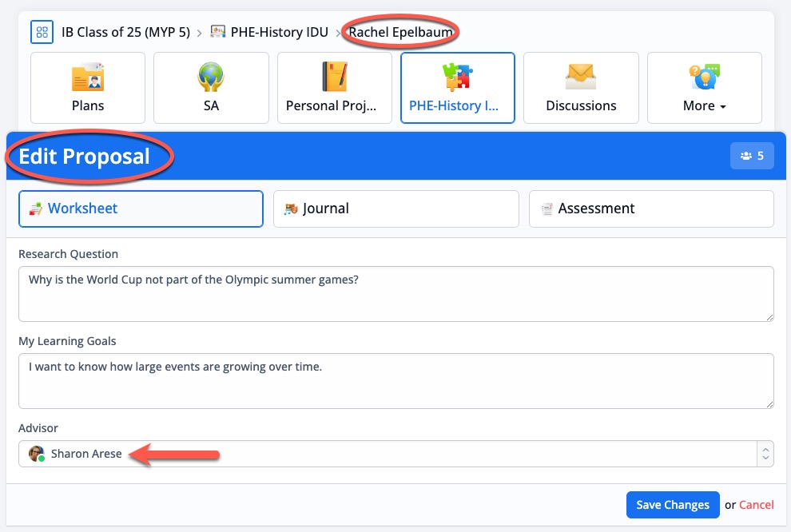Go to IB Class of 25 breadcrumb link
Viewport: 791px width, 532px height.
125,33
